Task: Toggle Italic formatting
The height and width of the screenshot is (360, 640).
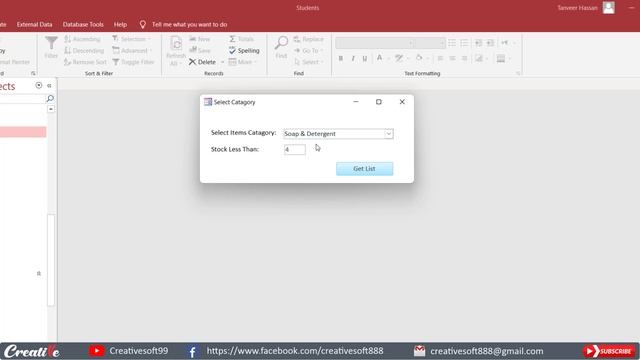Action: pyautogui.click(x=353, y=59)
